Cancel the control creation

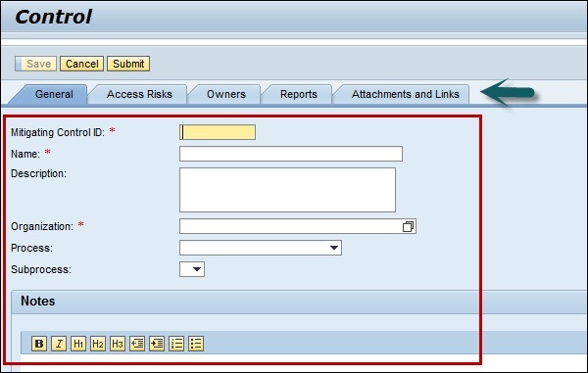click(x=81, y=64)
